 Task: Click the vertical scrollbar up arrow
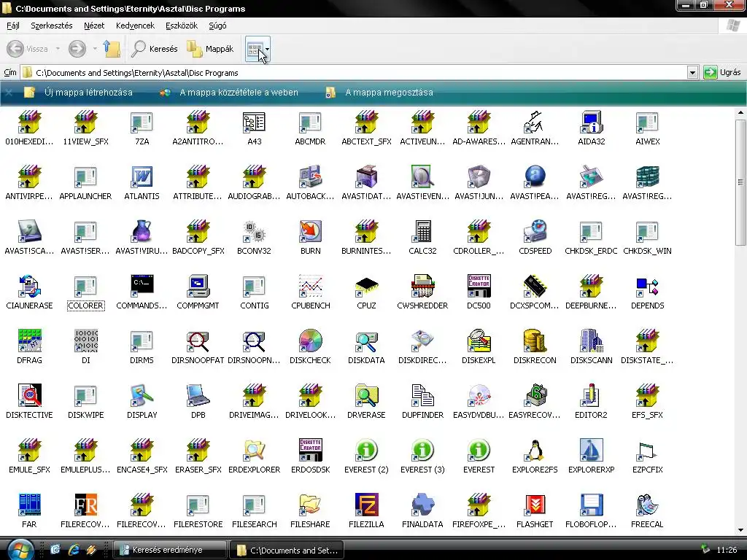point(741,113)
